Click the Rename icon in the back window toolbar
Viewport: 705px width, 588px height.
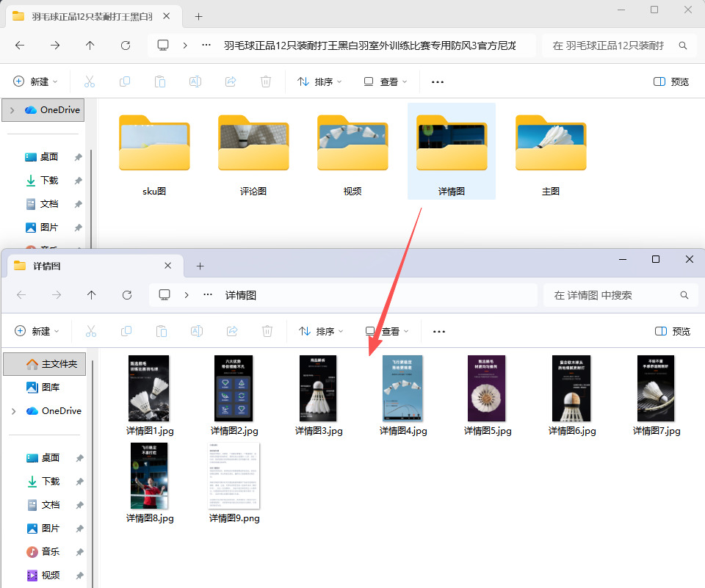pos(195,81)
